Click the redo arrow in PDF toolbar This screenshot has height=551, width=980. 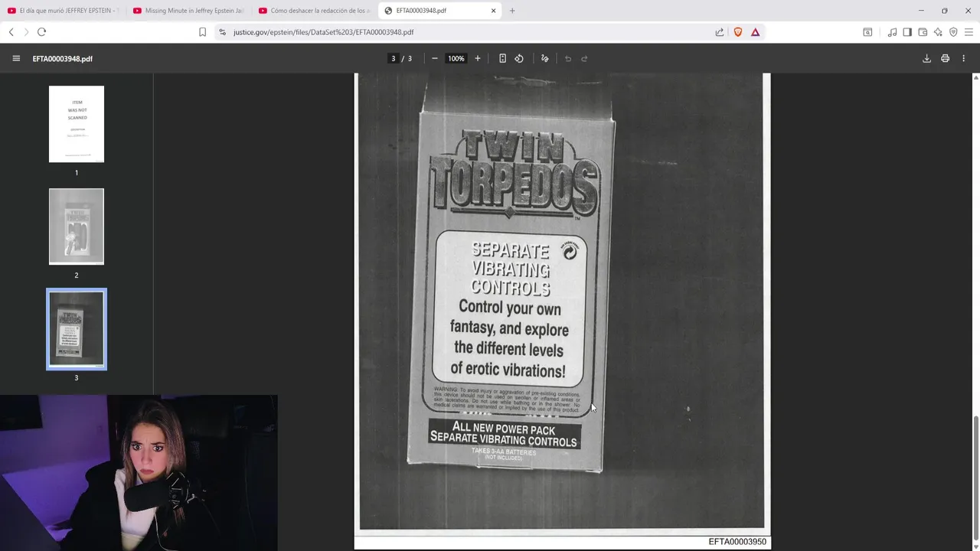pos(584,58)
